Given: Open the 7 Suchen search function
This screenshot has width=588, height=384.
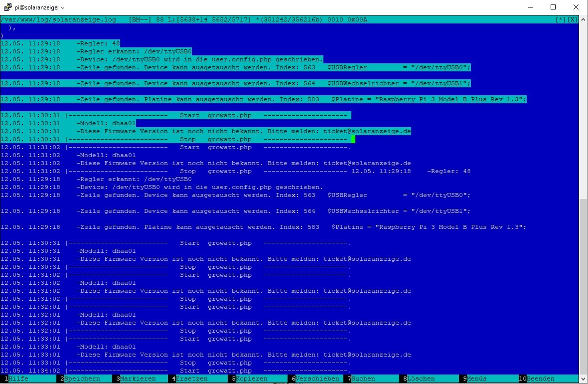Looking at the screenshot, I should [x=363, y=379].
